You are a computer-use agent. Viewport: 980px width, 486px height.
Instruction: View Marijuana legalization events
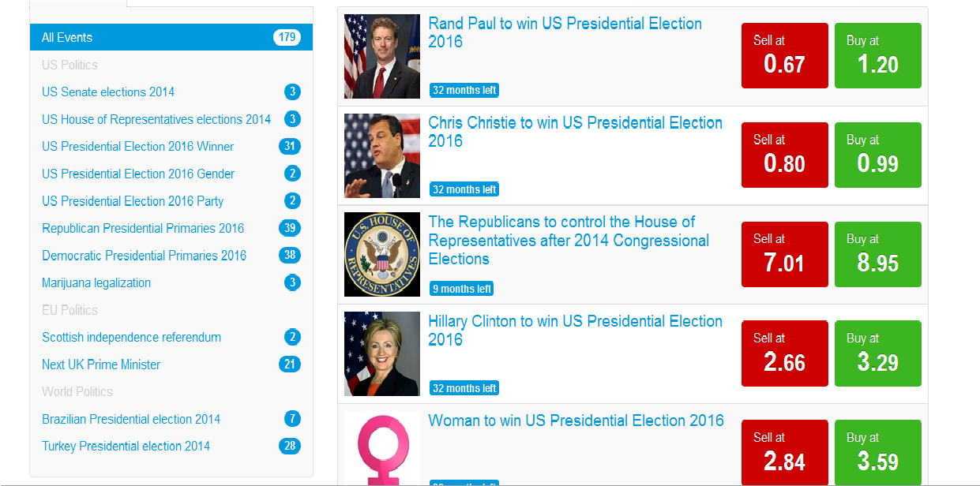96,283
